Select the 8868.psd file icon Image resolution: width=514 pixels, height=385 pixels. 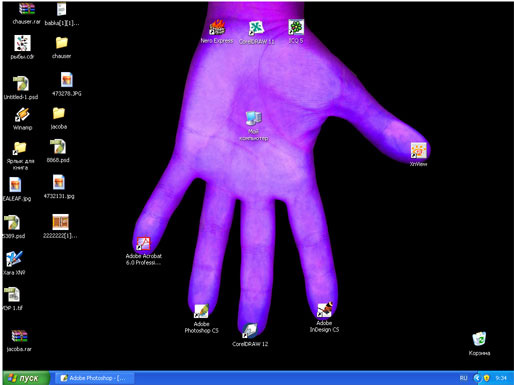[x=58, y=147]
